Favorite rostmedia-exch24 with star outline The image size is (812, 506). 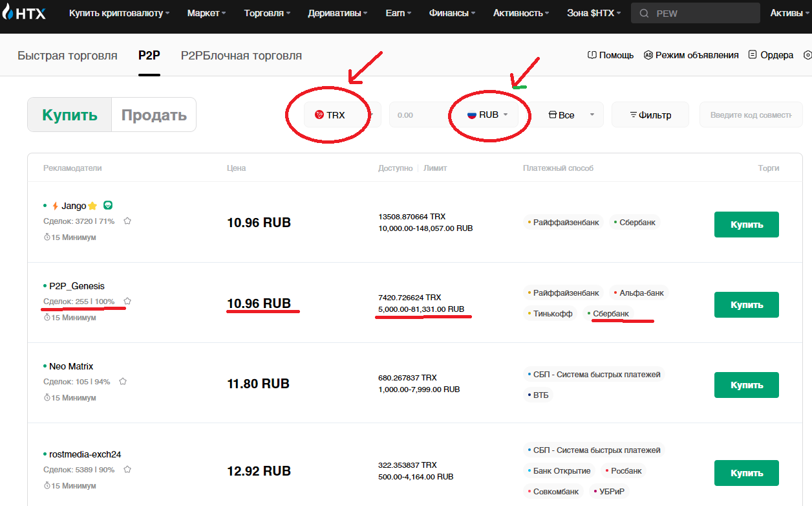coord(127,469)
